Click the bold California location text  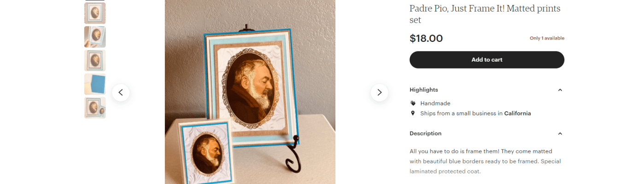[517, 113]
